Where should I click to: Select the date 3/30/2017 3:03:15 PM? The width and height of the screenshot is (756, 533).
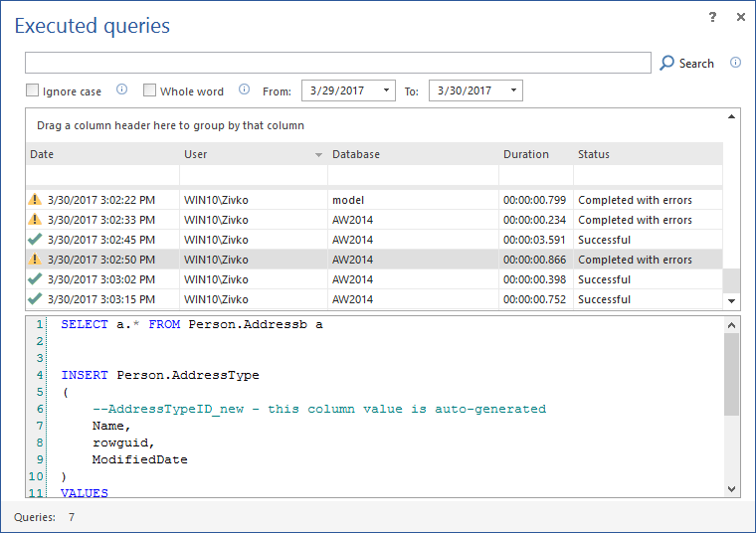[101, 299]
